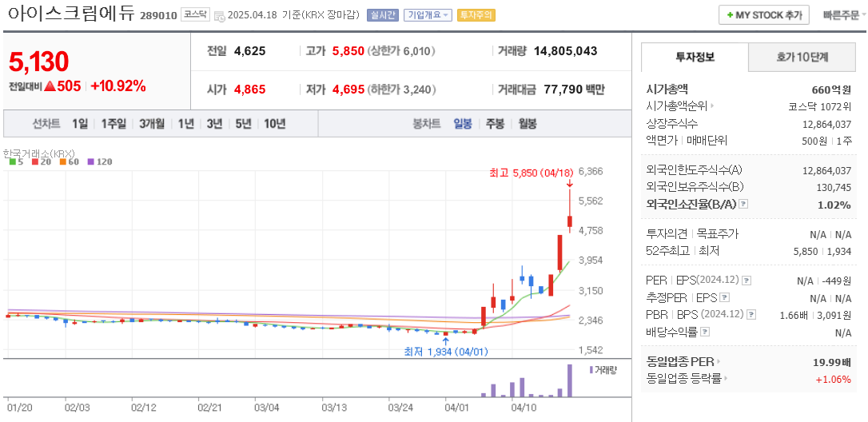
Task: Click the EPS value -449원
Action: (x=837, y=281)
